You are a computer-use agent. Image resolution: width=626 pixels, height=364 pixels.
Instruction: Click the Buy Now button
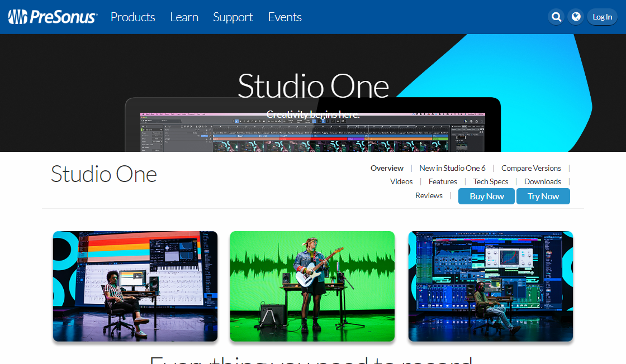[486, 196]
